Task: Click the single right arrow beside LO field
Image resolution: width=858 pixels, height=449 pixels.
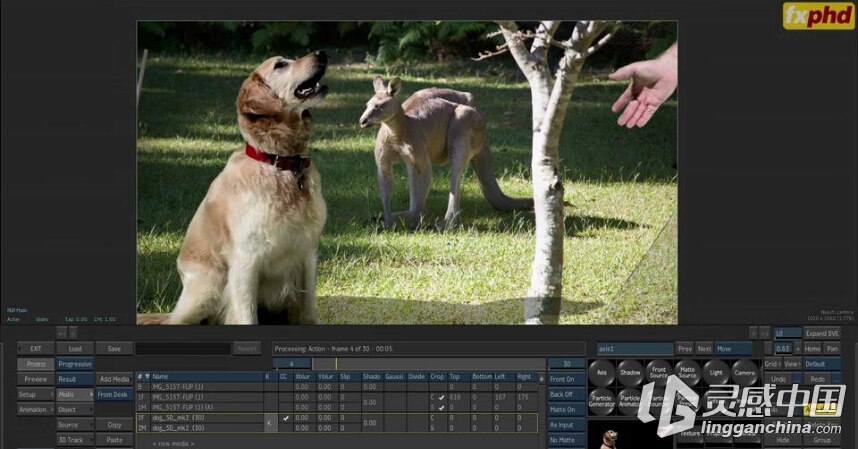Action: (x=753, y=333)
